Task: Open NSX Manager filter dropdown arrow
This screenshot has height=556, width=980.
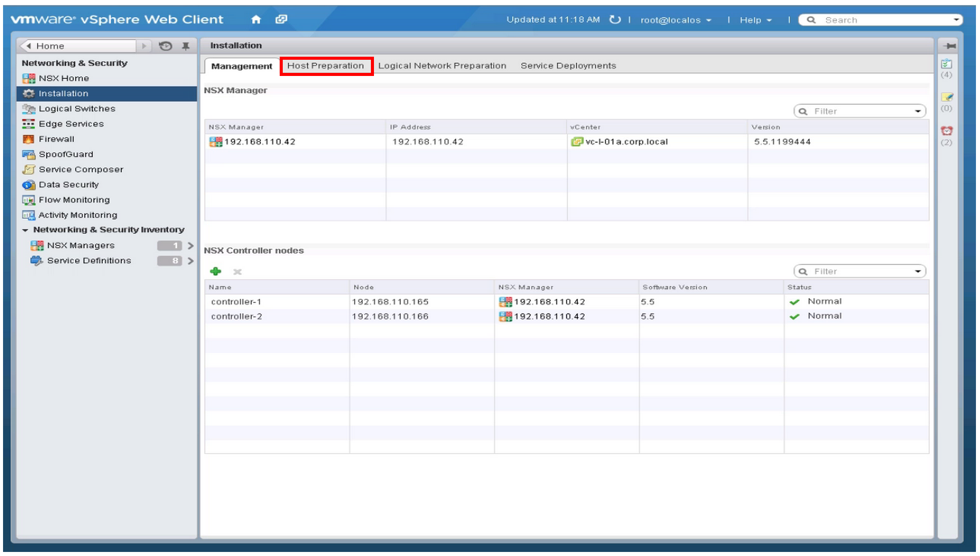Action: pyautogui.click(x=918, y=111)
